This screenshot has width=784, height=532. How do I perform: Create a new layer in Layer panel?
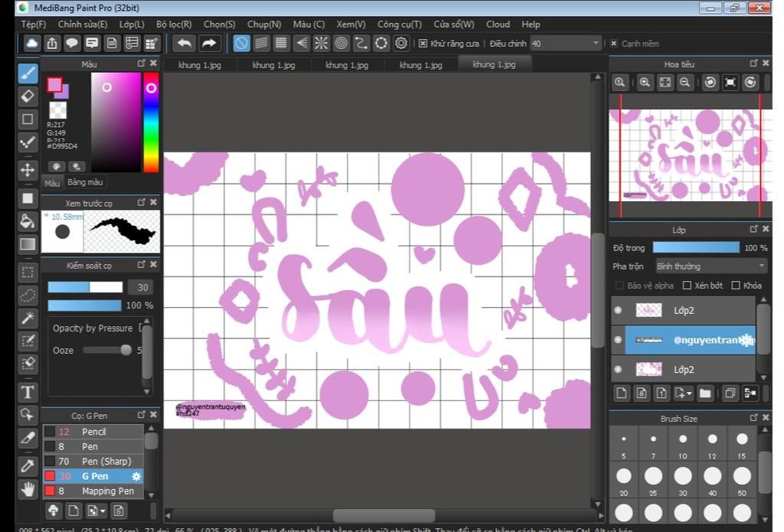point(622,393)
